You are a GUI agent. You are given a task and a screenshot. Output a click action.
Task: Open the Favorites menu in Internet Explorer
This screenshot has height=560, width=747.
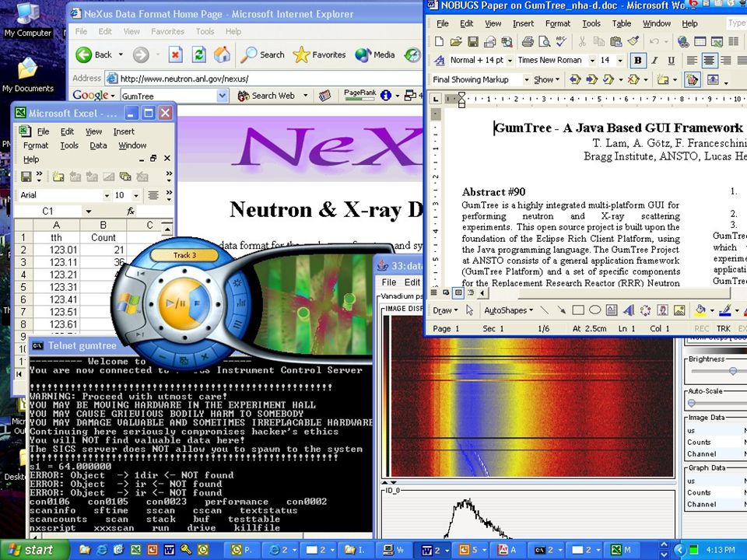[x=167, y=31]
